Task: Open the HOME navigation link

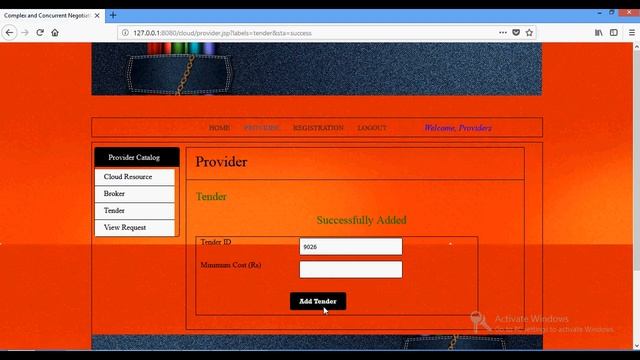Action: point(219,128)
